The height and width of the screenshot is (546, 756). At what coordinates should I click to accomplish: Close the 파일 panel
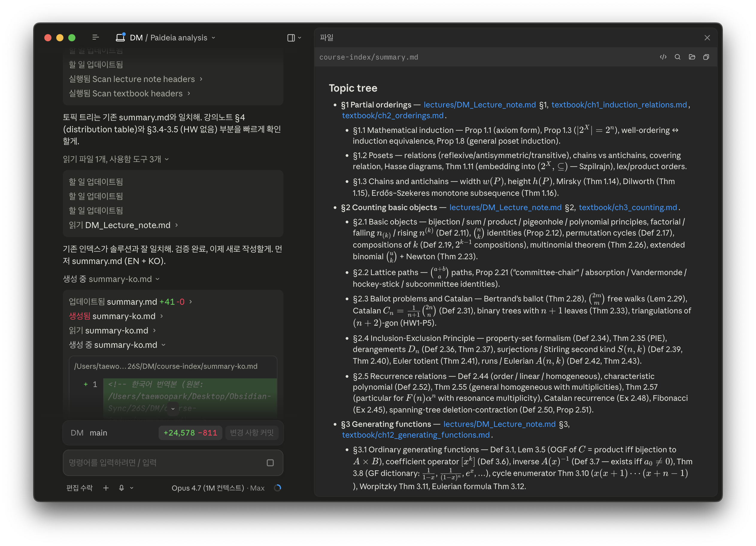[x=707, y=38]
